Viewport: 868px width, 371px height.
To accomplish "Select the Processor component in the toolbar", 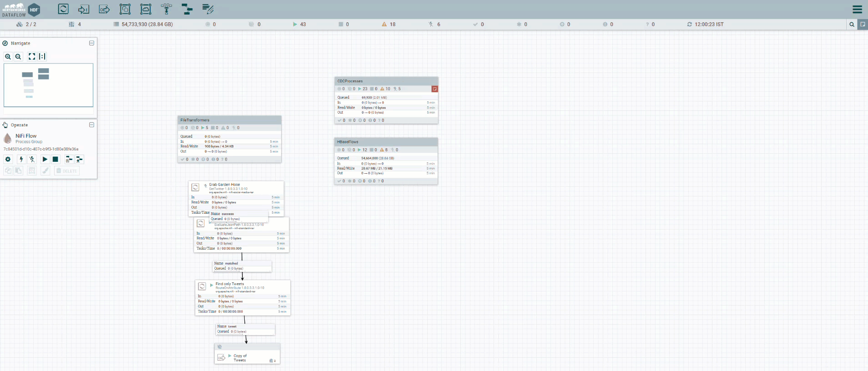I will (63, 9).
